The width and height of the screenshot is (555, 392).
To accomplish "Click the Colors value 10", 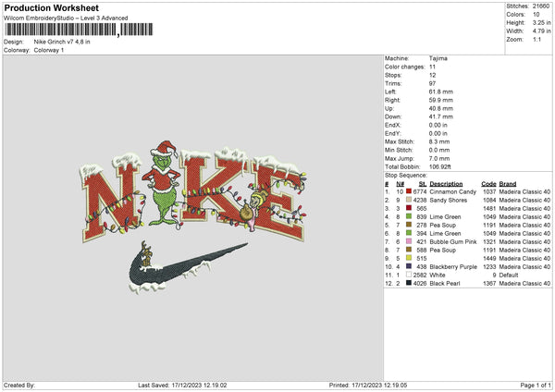I will point(536,15).
